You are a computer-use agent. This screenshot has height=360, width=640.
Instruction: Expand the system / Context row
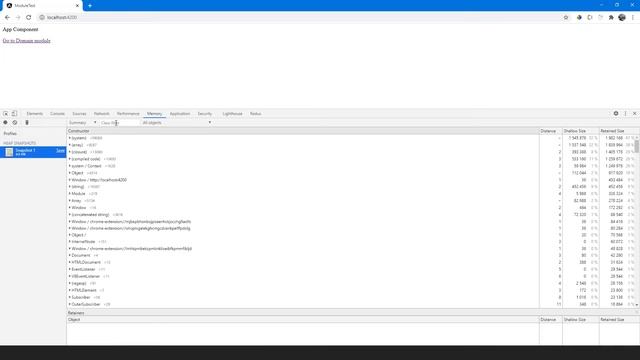click(x=70, y=166)
